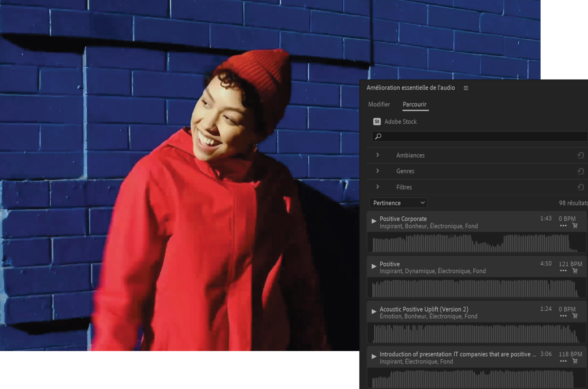
Task: Click the '1:43' duration
Action: pos(546,218)
